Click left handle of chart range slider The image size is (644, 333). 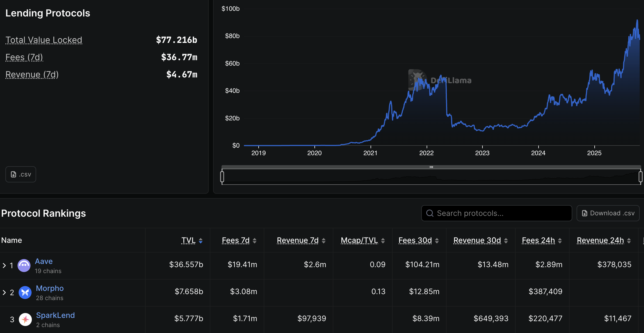222,177
